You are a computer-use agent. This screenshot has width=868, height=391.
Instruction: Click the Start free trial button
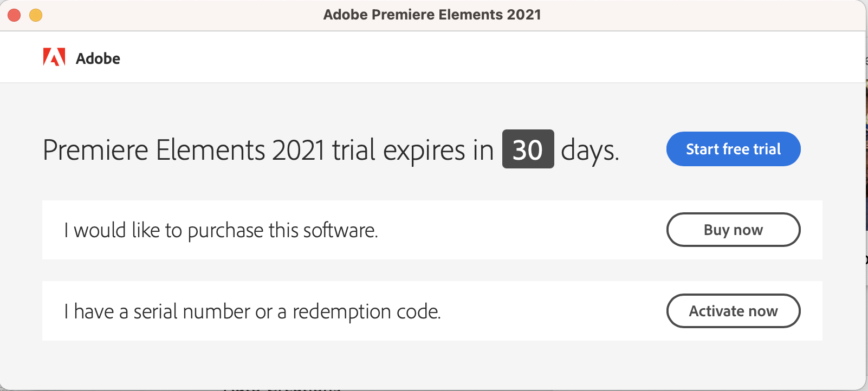tap(733, 149)
